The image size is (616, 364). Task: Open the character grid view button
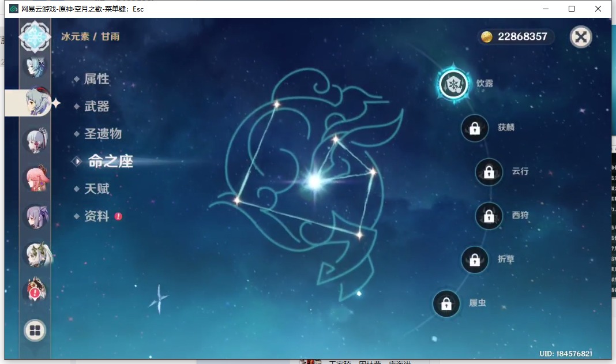pyautogui.click(x=35, y=330)
